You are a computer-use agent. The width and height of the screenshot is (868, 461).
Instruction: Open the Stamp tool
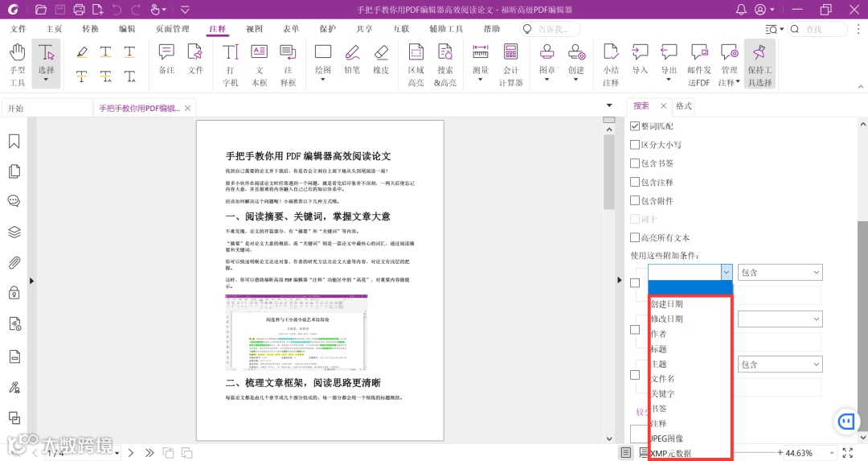[x=547, y=62]
